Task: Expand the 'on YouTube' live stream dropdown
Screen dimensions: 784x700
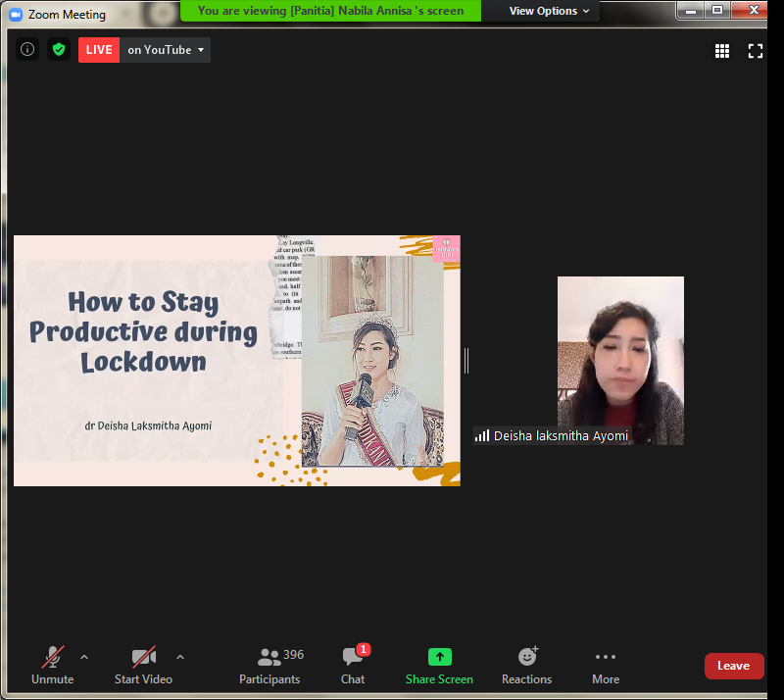Action: coord(166,50)
